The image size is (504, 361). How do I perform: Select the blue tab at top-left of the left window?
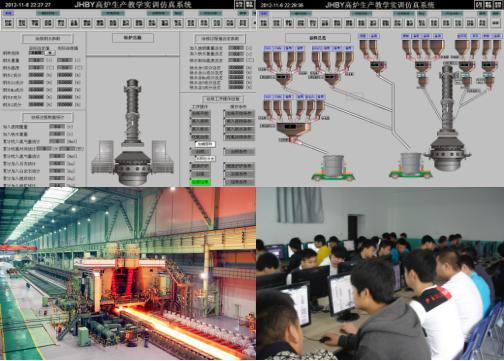click(9, 13)
